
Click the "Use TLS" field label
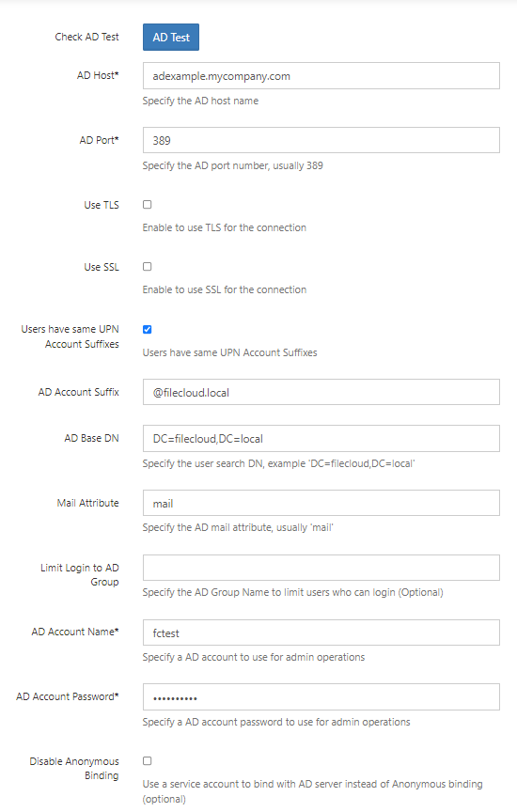(102, 205)
